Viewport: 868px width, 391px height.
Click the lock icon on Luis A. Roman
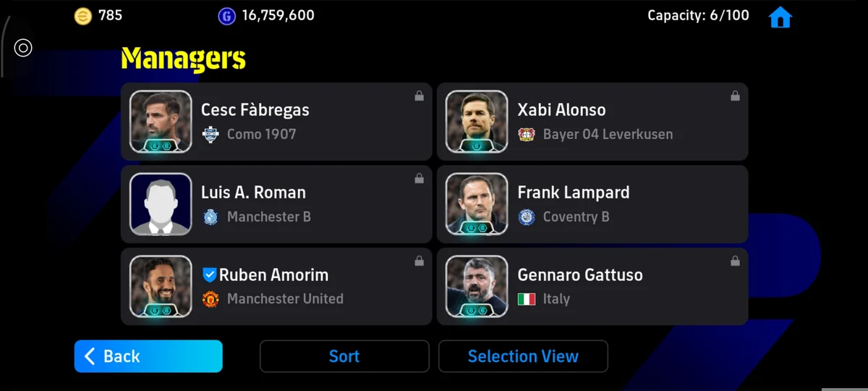click(419, 178)
